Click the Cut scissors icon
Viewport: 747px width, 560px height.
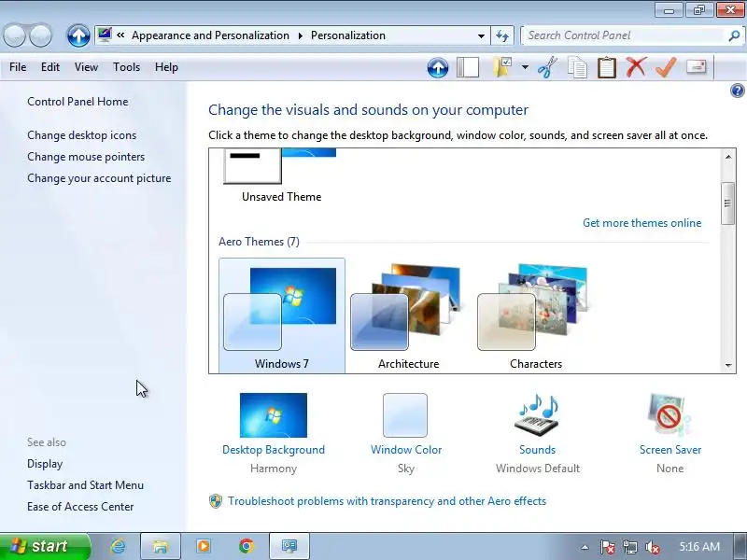(x=548, y=67)
